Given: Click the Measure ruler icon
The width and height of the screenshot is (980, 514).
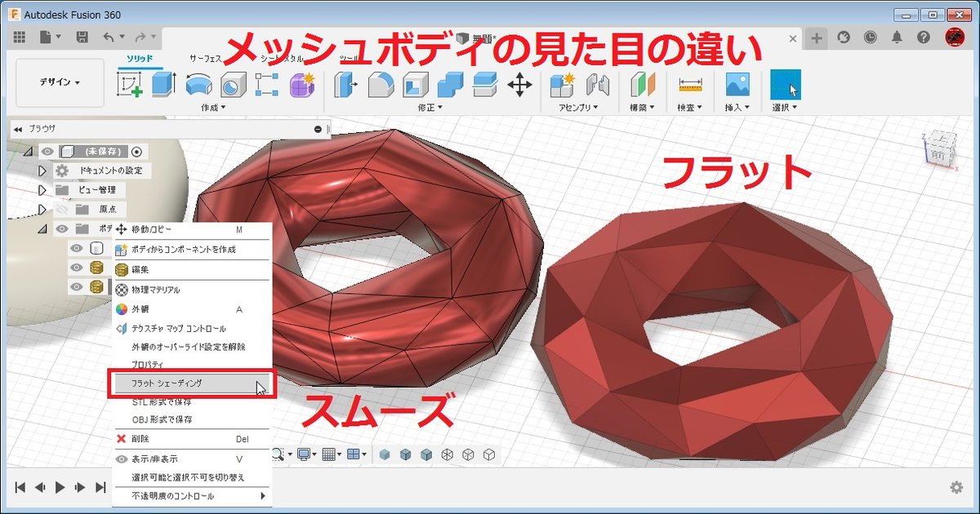Looking at the screenshot, I should tap(691, 85).
